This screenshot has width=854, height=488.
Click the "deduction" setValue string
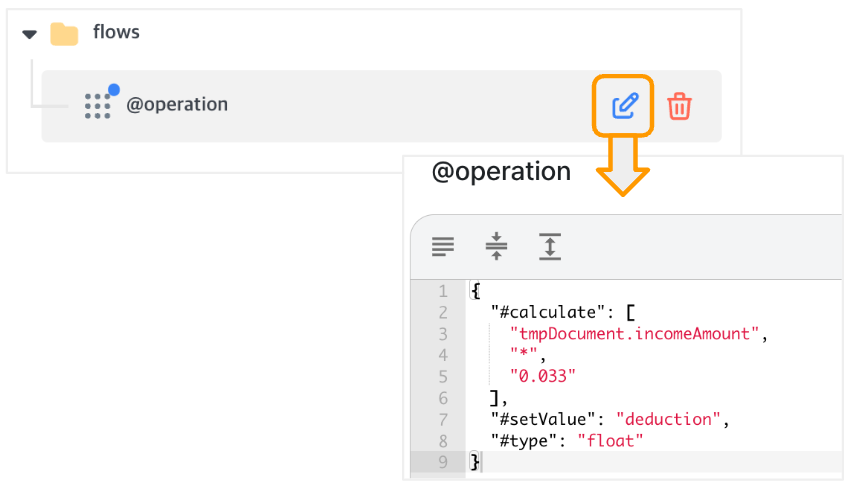point(668,419)
